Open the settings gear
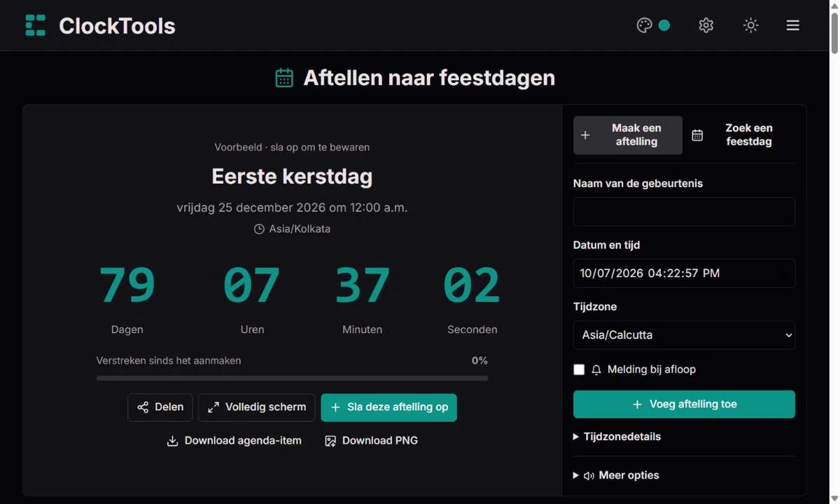This screenshot has width=840, height=504. coord(706,26)
